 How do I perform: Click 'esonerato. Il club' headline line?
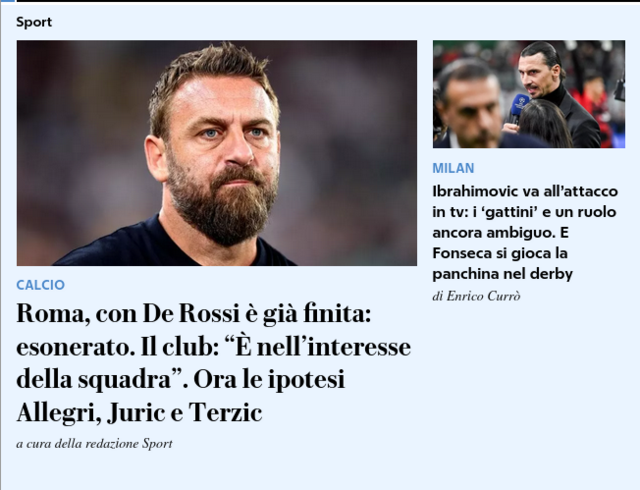click(213, 347)
